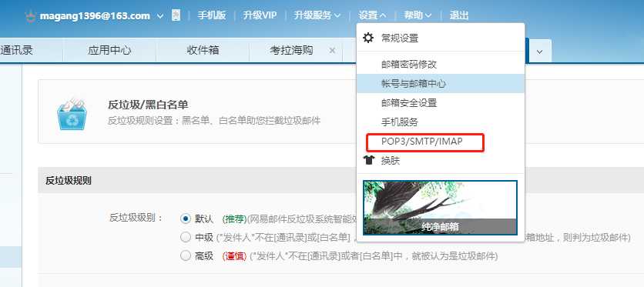This screenshot has height=287, width=644.
Task: Open the account dropdown arrow next to email address
Action: pos(160,16)
